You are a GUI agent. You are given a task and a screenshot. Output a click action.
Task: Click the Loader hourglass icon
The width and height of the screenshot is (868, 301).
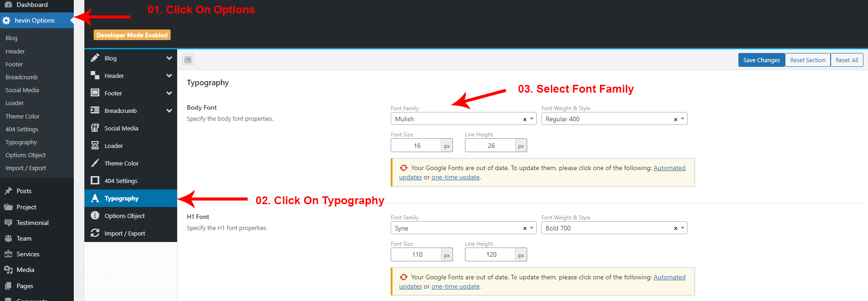[95, 146]
